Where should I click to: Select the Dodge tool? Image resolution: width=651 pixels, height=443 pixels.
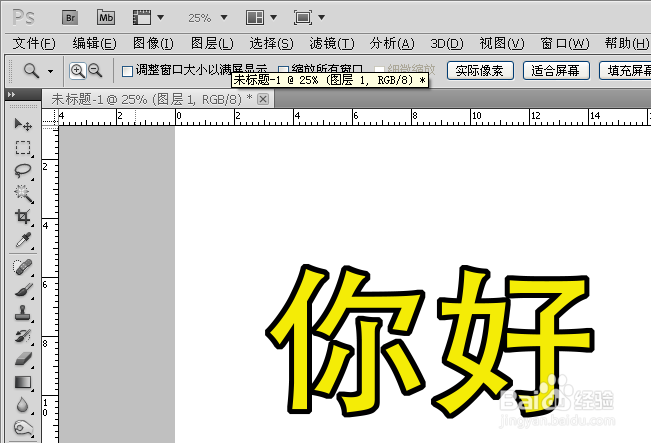click(23, 428)
